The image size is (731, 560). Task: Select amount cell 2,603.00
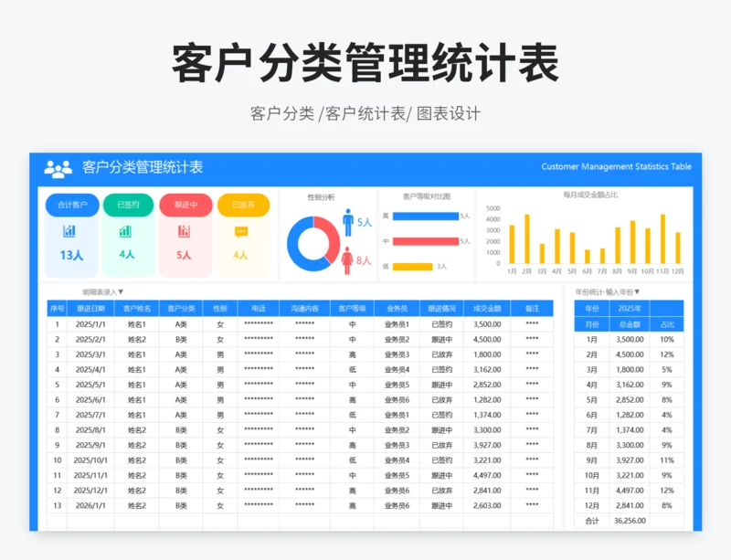(x=487, y=505)
